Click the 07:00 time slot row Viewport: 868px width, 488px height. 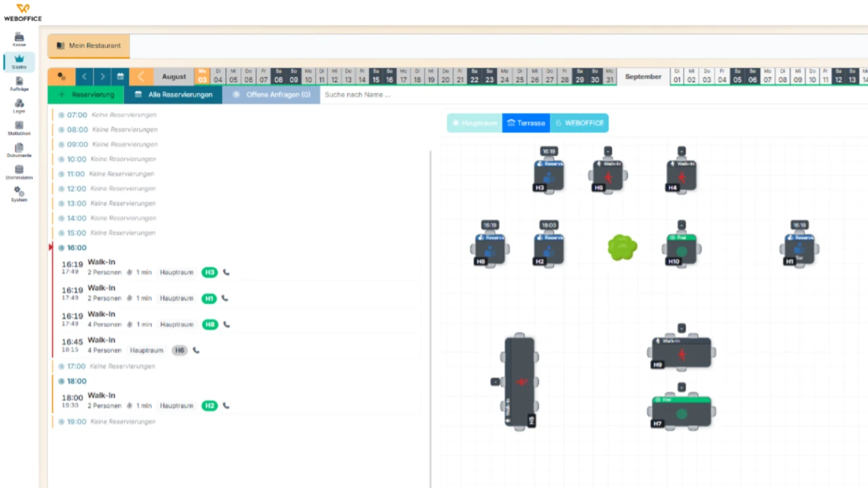tap(237, 115)
